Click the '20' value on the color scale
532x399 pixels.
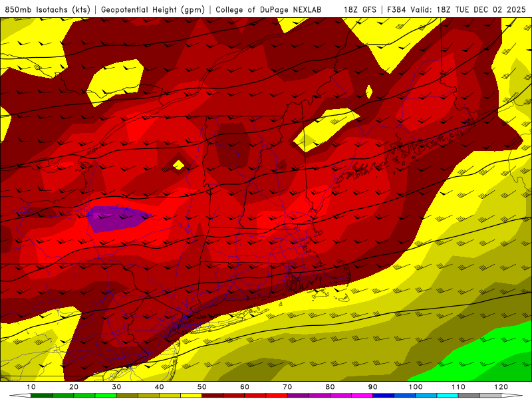tap(74, 387)
